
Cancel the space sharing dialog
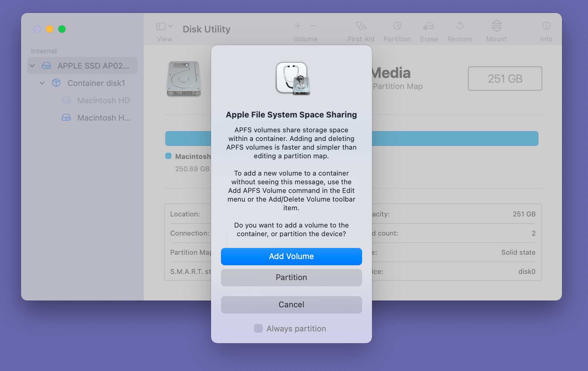tap(291, 305)
